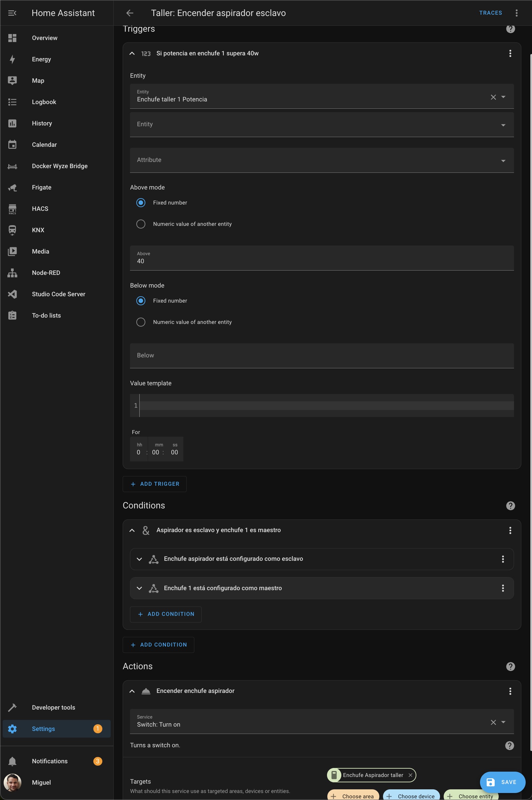Click the mm field of the For duration
This screenshot has width=532, height=800.
(156, 449)
